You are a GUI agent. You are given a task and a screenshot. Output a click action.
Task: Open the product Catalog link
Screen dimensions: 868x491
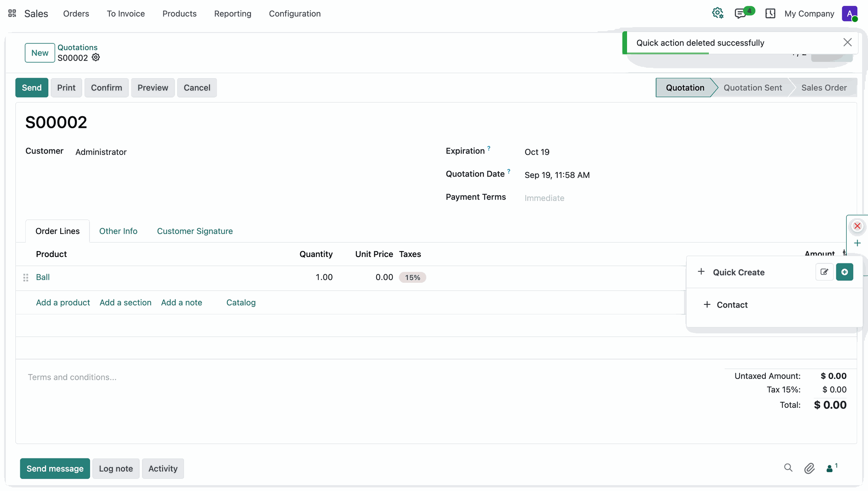point(241,302)
